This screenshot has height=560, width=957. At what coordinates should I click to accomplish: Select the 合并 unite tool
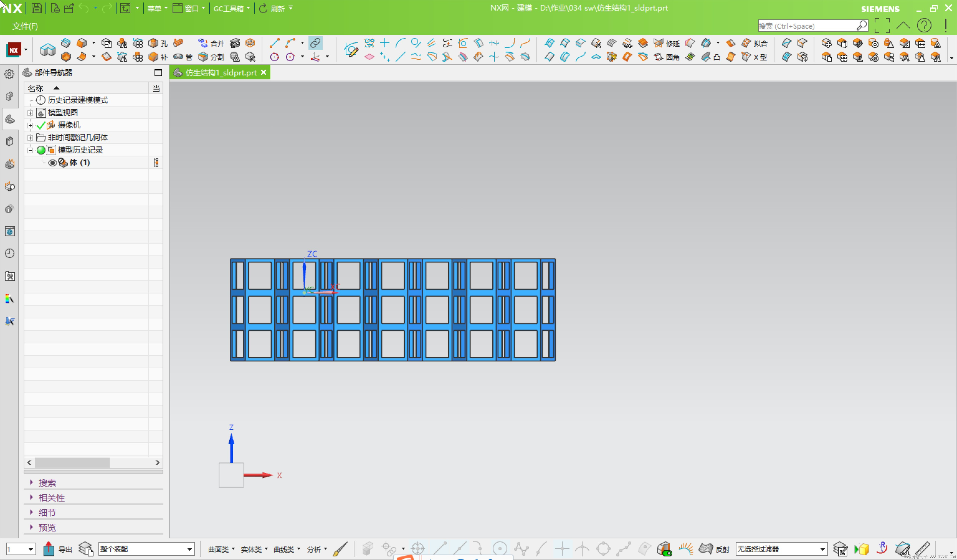211,43
